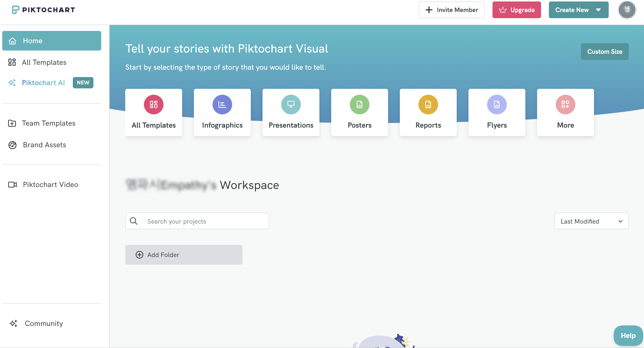
Task: Select the purple Flyers icon
Action: click(497, 104)
